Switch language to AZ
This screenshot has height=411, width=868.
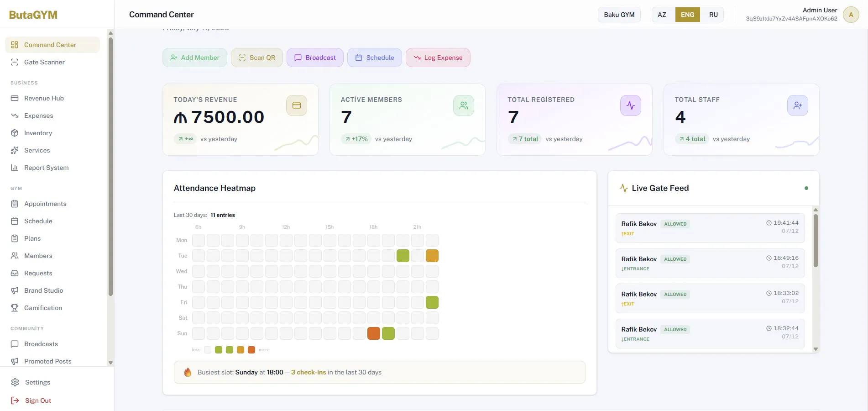[662, 15]
